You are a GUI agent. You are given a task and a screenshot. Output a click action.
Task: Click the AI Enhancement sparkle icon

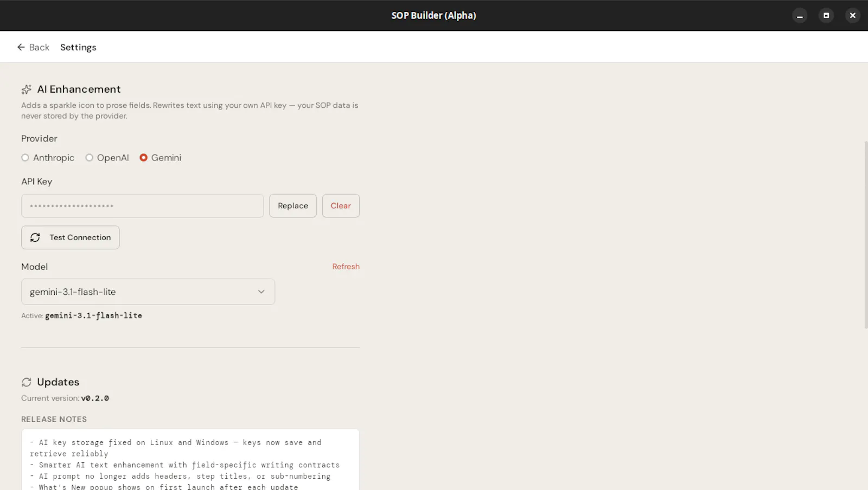[x=26, y=89]
